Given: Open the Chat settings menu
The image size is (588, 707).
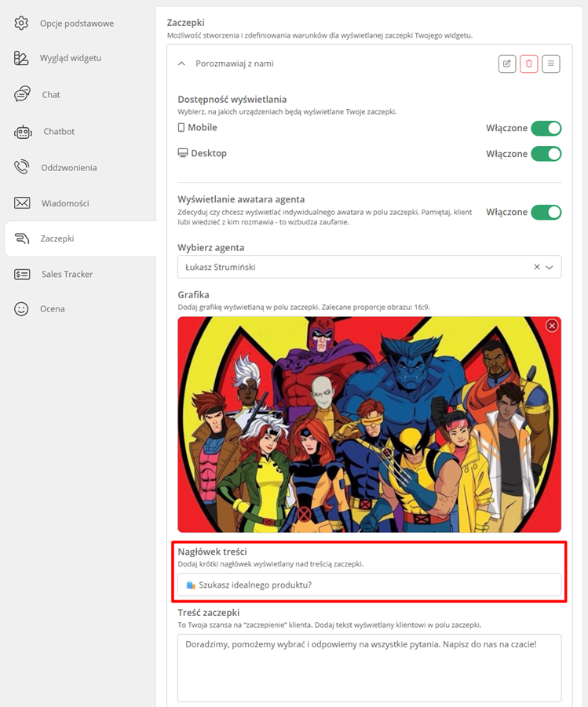Looking at the screenshot, I should [51, 95].
